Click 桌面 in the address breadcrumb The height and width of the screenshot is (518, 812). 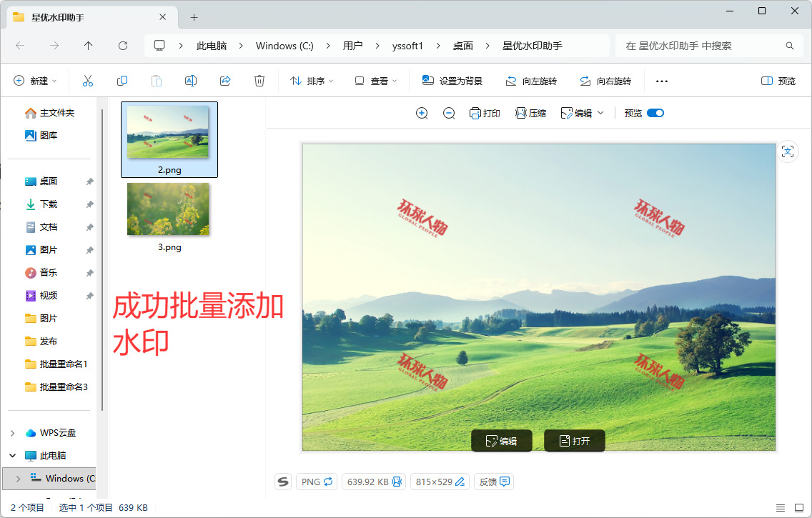click(x=463, y=46)
